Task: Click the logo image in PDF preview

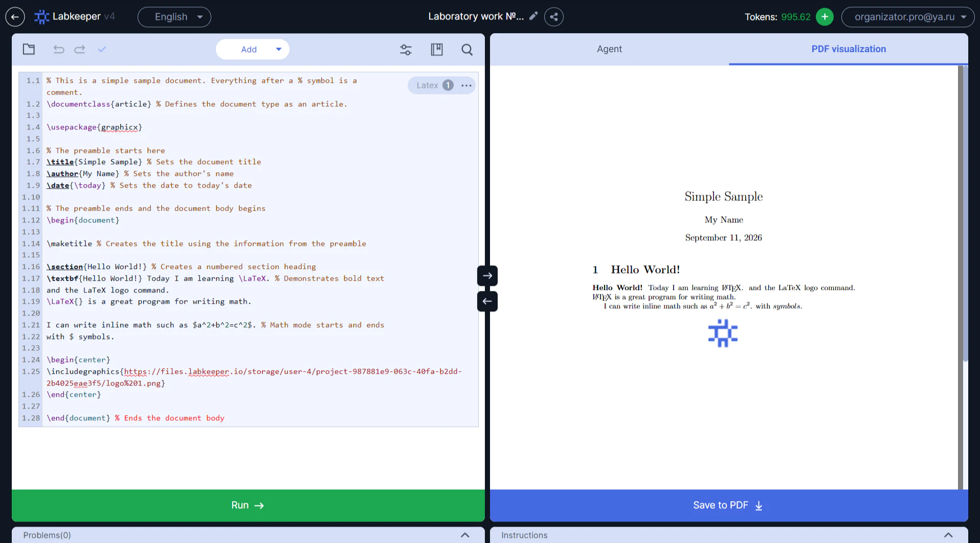Action: (x=723, y=333)
